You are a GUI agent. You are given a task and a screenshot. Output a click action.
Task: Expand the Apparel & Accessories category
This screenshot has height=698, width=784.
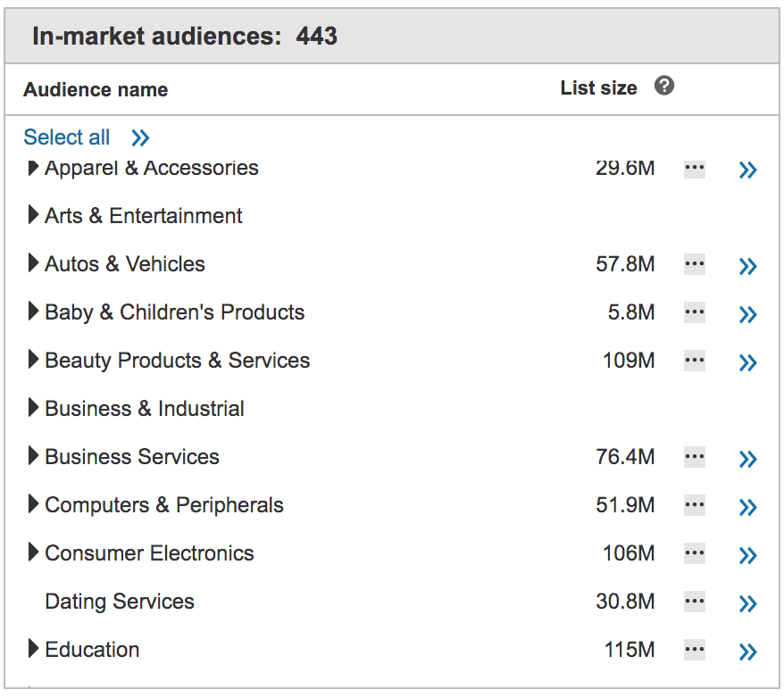33,167
